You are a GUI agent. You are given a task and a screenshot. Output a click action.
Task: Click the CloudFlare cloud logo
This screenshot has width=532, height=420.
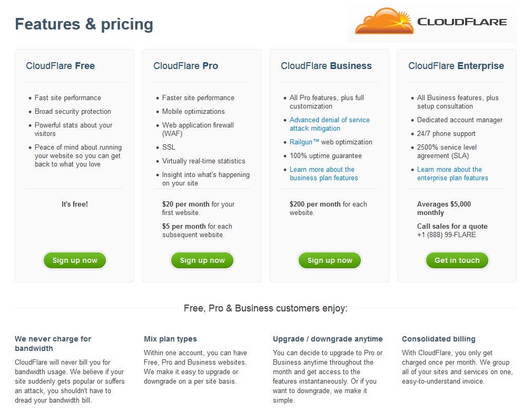tap(384, 22)
